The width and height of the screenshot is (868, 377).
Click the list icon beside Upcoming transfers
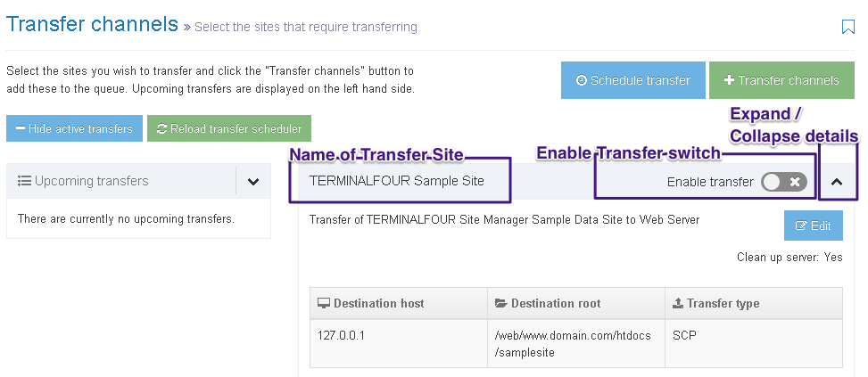point(24,181)
